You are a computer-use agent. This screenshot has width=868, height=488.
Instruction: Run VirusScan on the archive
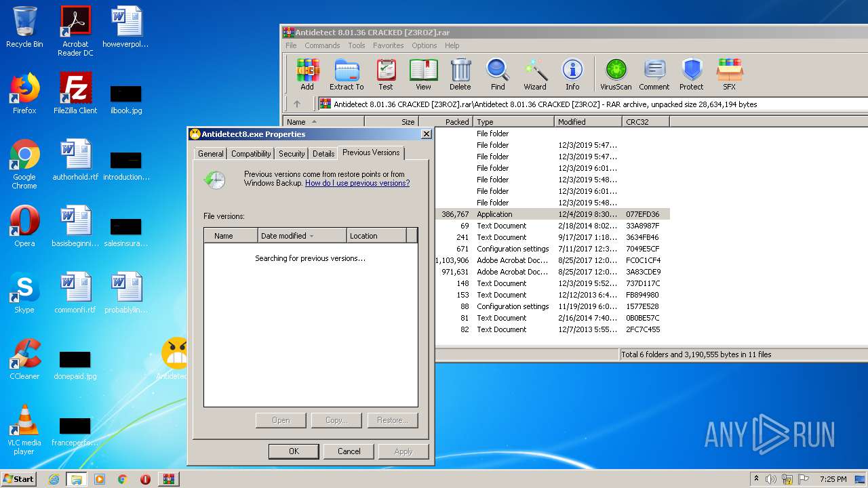click(x=616, y=74)
